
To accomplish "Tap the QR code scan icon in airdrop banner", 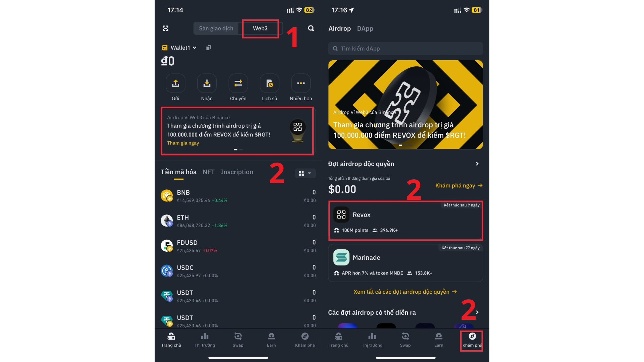I will [x=297, y=127].
